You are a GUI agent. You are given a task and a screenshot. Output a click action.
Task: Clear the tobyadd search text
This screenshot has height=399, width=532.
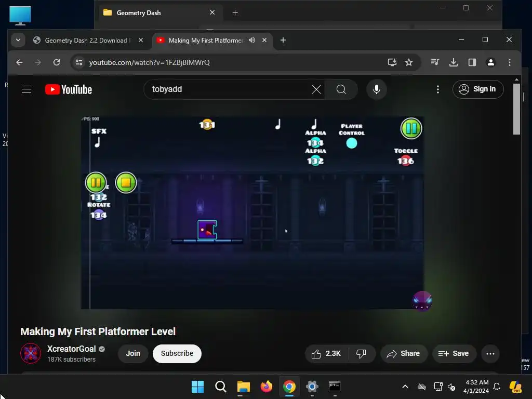click(316, 89)
